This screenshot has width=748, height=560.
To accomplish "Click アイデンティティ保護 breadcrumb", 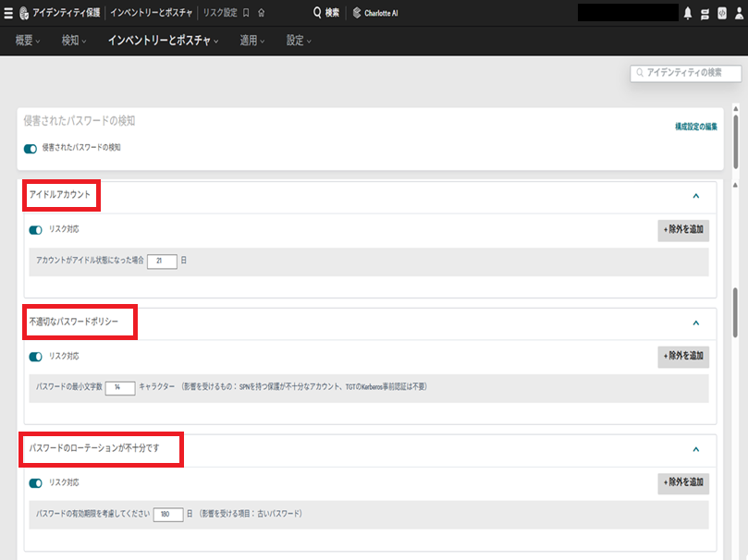I will tap(67, 13).
